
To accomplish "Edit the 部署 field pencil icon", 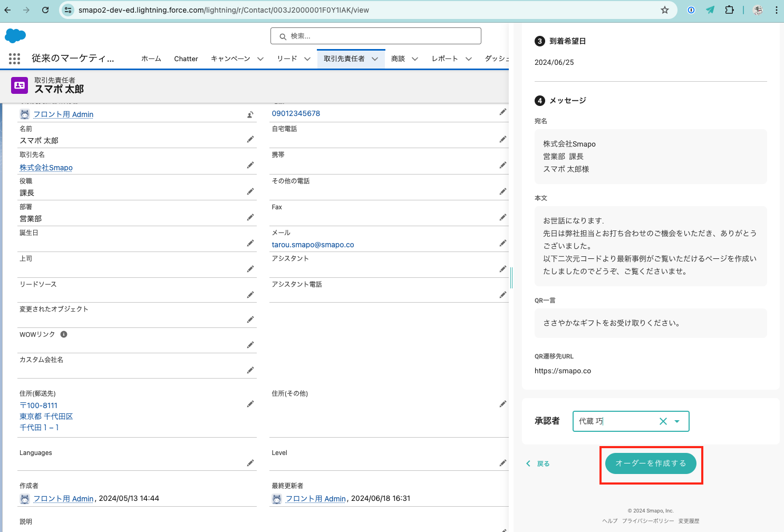I will (x=250, y=217).
